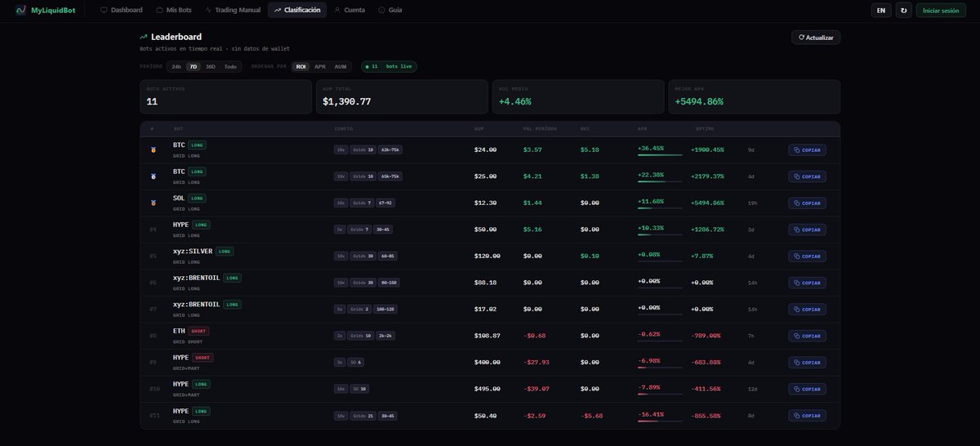Switch language with the EN button
This screenshot has width=980, height=446.
pyautogui.click(x=881, y=11)
